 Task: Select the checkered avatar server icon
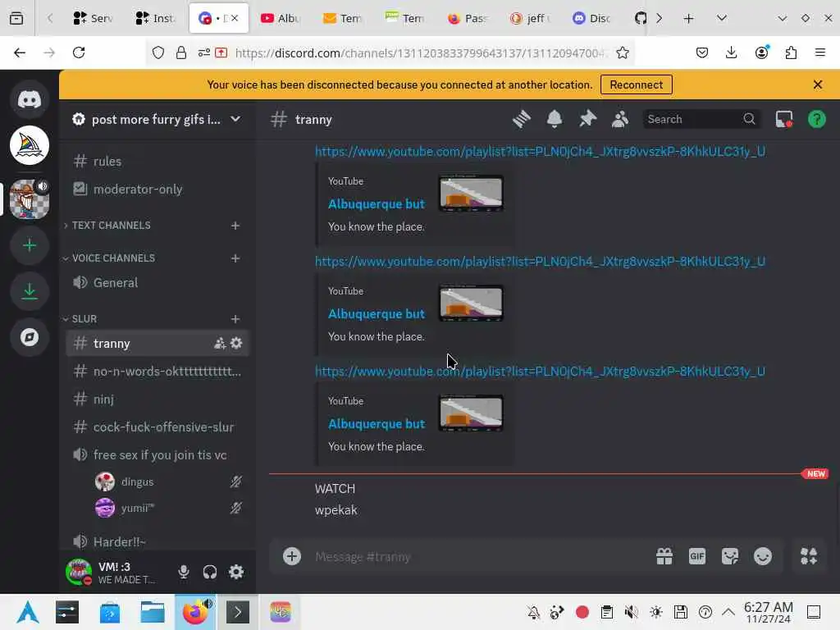pyautogui.click(x=30, y=199)
